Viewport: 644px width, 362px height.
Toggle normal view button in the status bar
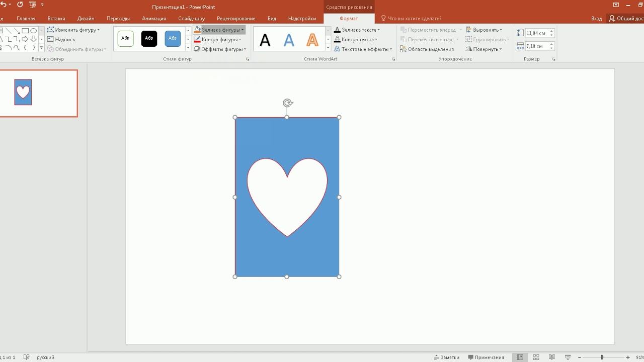tap(520, 357)
